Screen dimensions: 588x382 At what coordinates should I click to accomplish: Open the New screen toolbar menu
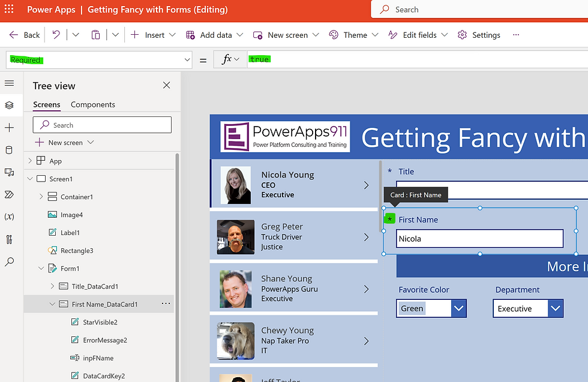click(x=286, y=35)
